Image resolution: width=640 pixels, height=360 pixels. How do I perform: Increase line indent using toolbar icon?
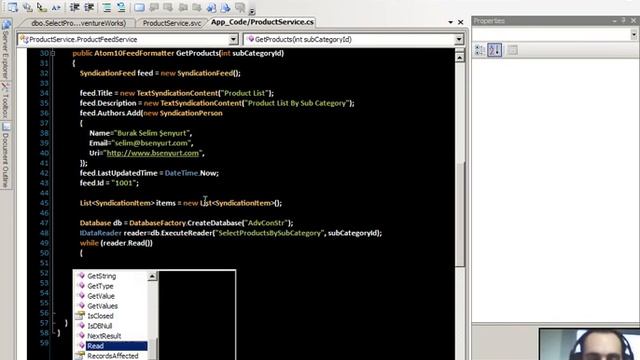pos(89,7)
